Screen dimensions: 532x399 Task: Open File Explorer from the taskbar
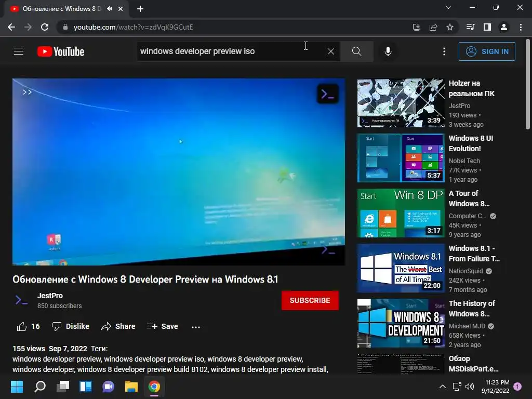tap(131, 387)
